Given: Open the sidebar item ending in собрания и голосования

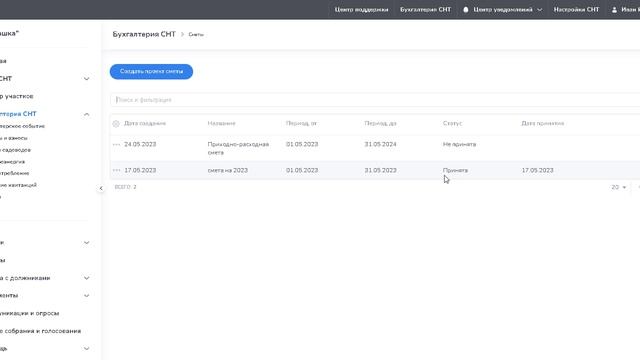Looking at the screenshot, I should [40, 331].
